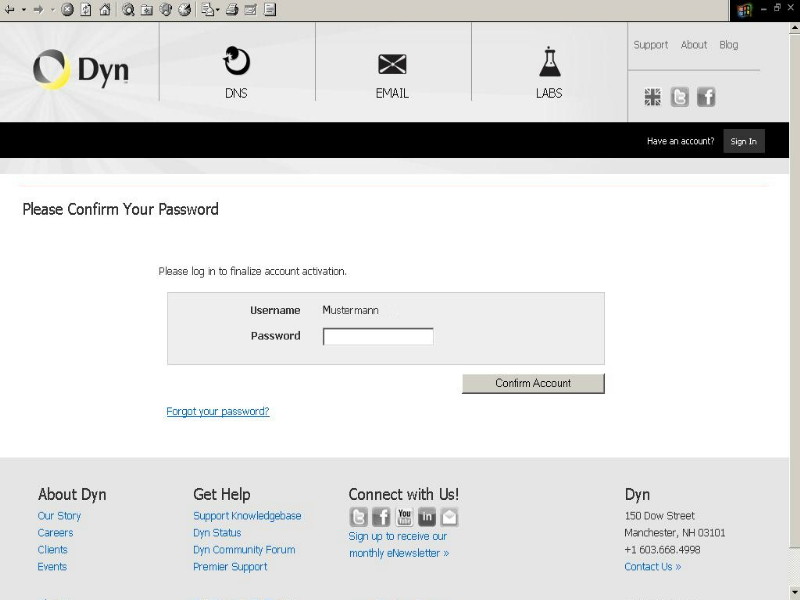Click the vertical scrollbar down arrow
This screenshot has height=600, width=800.
click(794, 593)
